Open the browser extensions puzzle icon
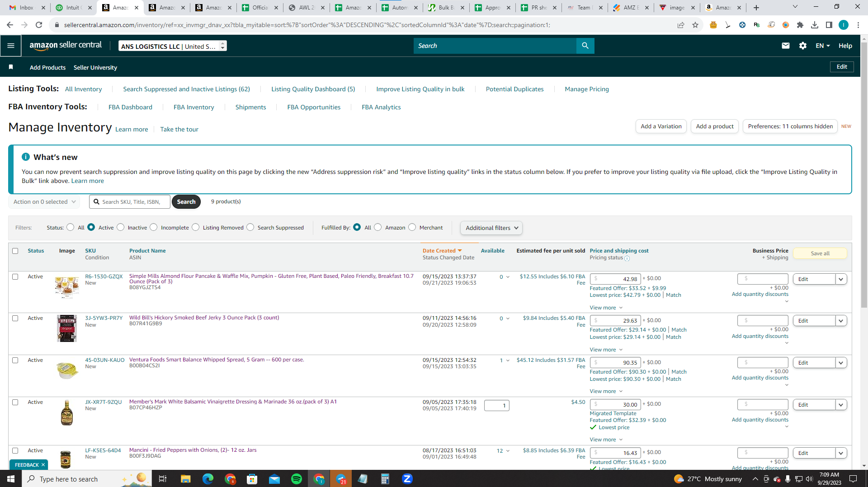 [x=800, y=25]
